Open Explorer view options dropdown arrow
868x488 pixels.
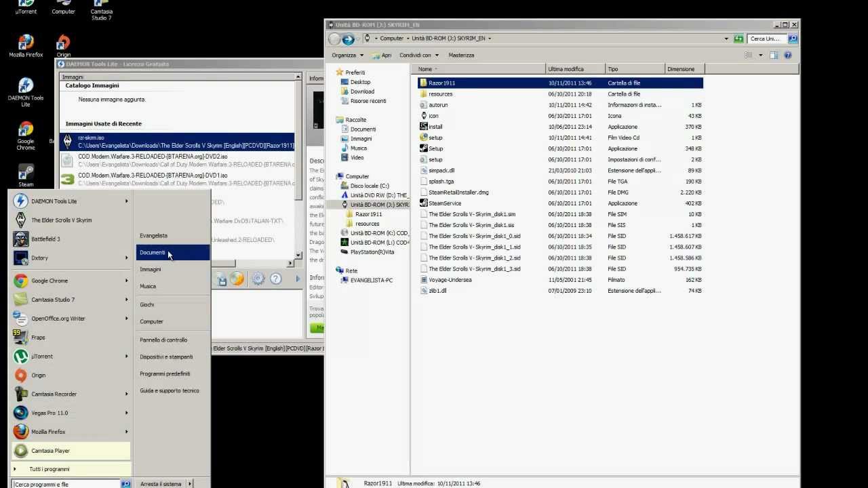point(760,55)
